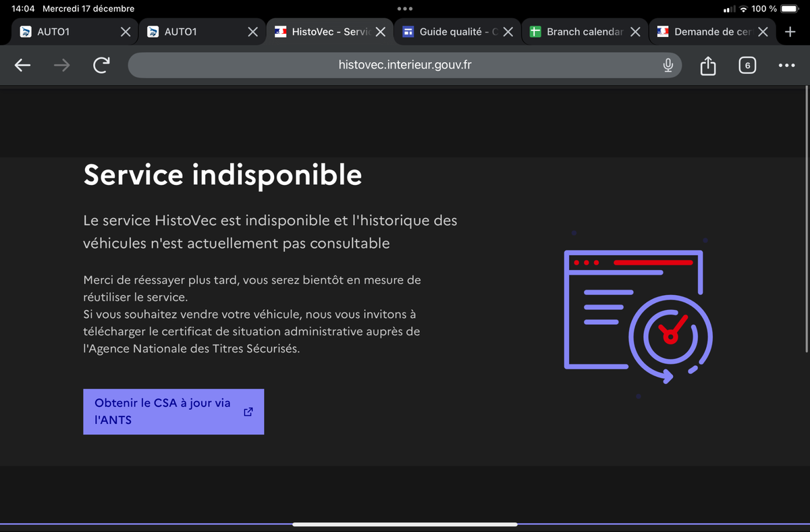The height and width of the screenshot is (532, 810).
Task: Reload the HistoVec page
Action: tap(101, 65)
